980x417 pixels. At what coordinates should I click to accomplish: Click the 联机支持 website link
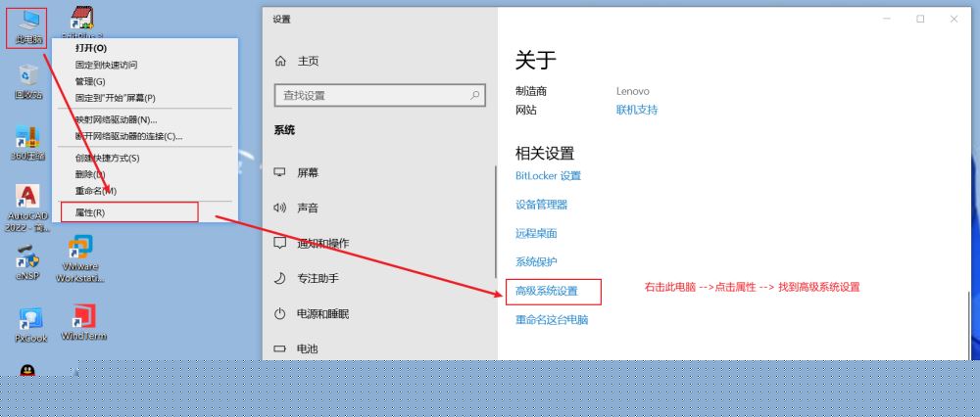point(637,110)
